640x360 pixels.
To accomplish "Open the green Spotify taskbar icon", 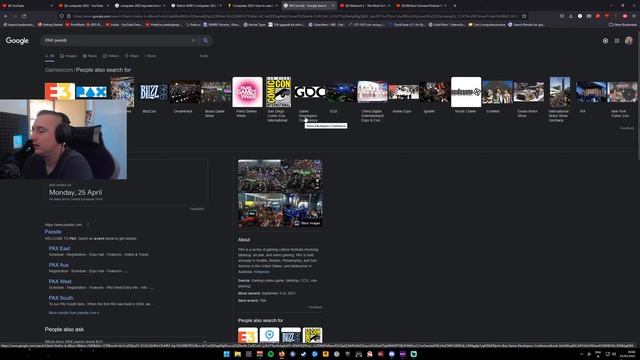I will pyautogui.click(x=271, y=354).
